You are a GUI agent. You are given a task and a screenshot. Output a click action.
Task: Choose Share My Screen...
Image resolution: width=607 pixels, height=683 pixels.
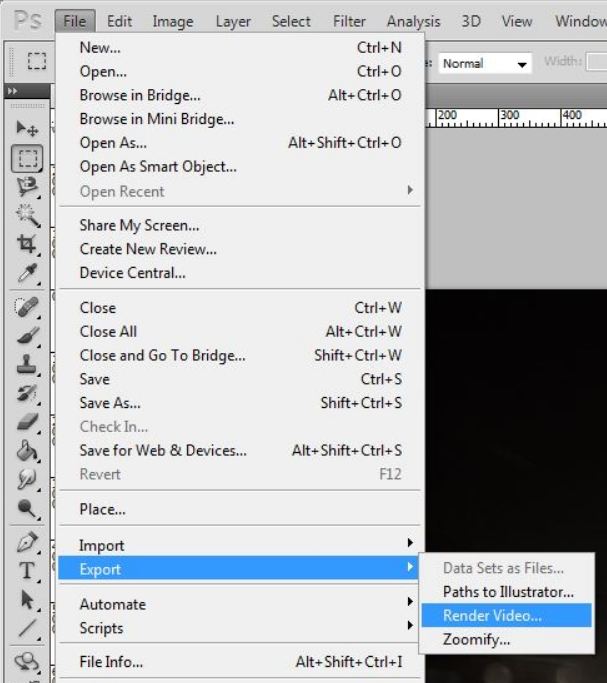pyautogui.click(x=241, y=225)
